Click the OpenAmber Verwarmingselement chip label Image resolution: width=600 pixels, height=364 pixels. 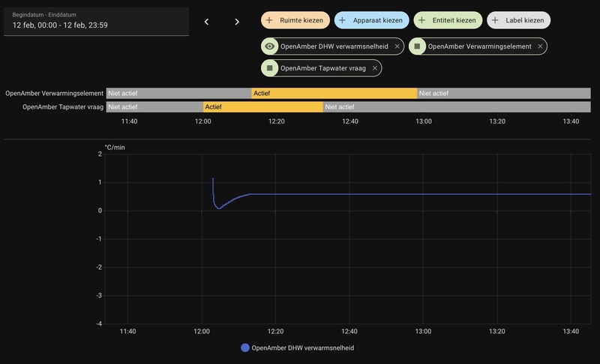coord(479,46)
